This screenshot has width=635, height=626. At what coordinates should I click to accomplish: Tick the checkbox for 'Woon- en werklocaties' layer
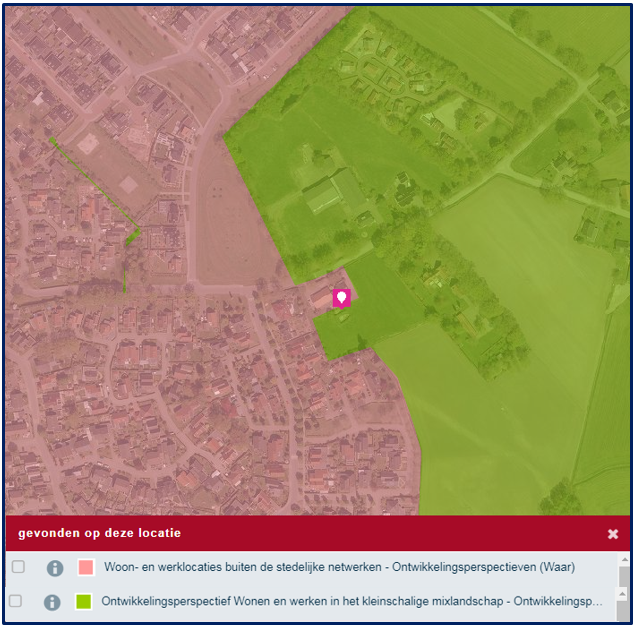tap(18, 566)
